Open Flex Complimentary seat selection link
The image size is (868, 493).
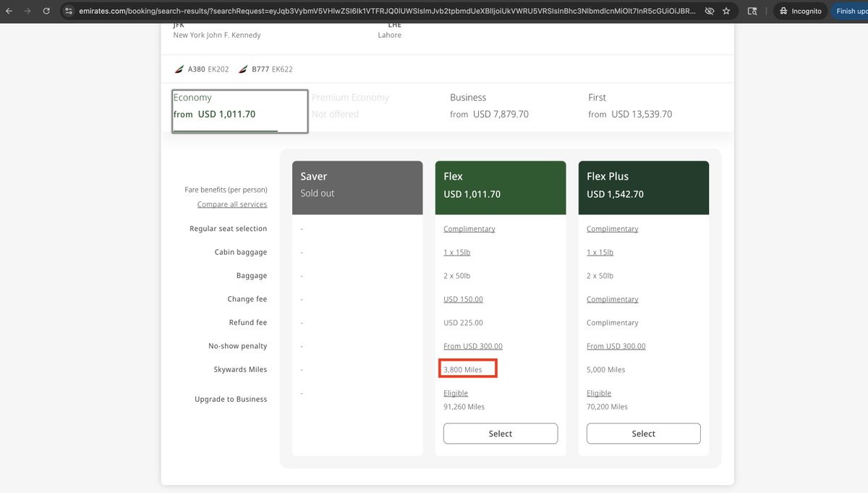(x=469, y=229)
